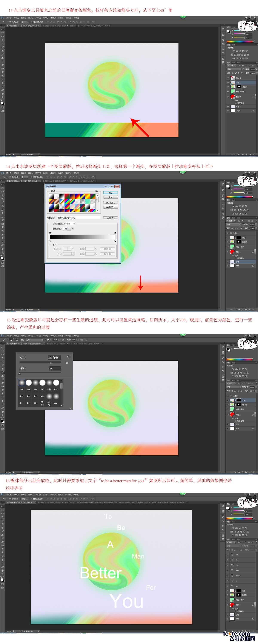This screenshot has width=258, height=644.
Task: Open the 文件 menu in step 13 screenshot
Action: pyautogui.click(x=9, y=18)
